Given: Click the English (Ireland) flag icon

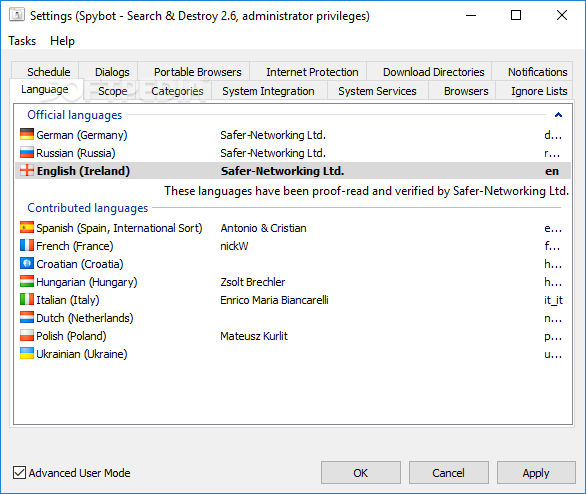Looking at the screenshot, I should [x=27, y=170].
